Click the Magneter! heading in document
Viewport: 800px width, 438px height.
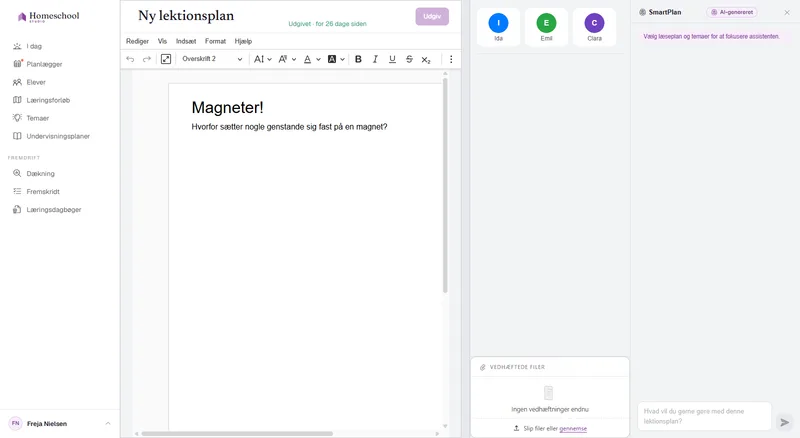click(228, 108)
